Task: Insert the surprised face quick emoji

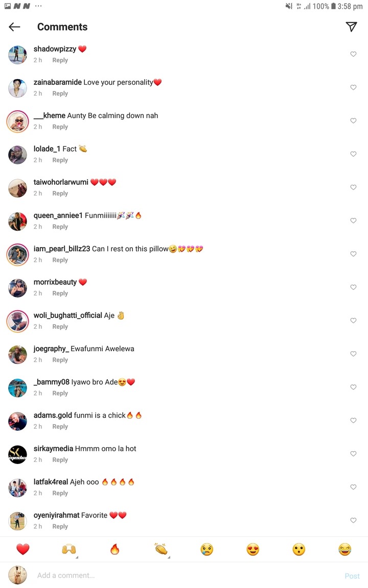Action: click(x=299, y=549)
